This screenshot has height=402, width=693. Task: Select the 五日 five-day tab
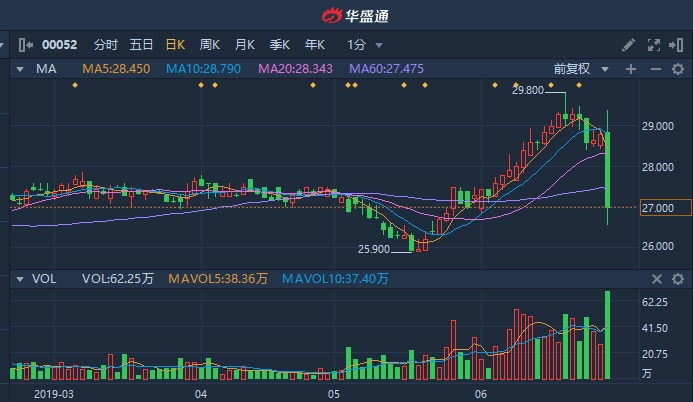[141, 45]
